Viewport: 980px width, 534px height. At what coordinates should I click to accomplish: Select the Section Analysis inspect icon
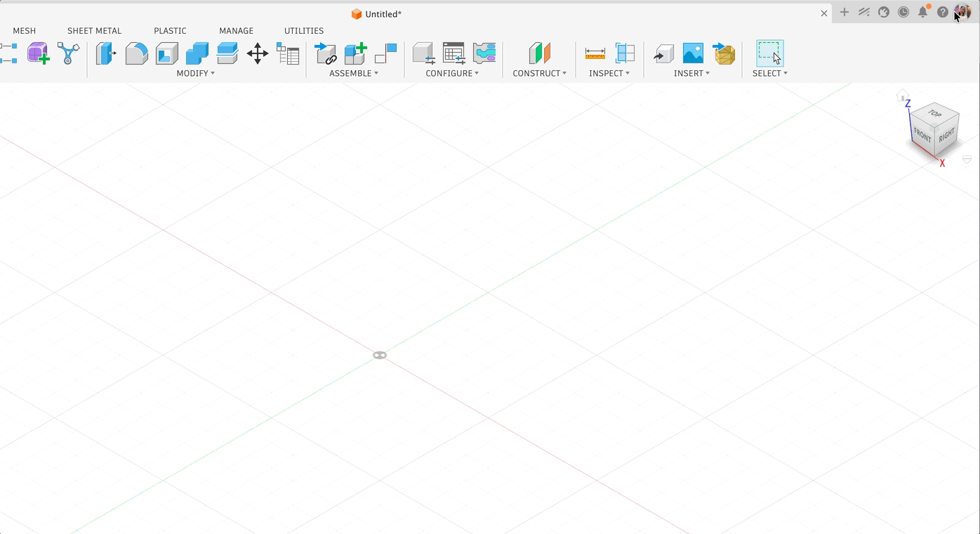[625, 53]
